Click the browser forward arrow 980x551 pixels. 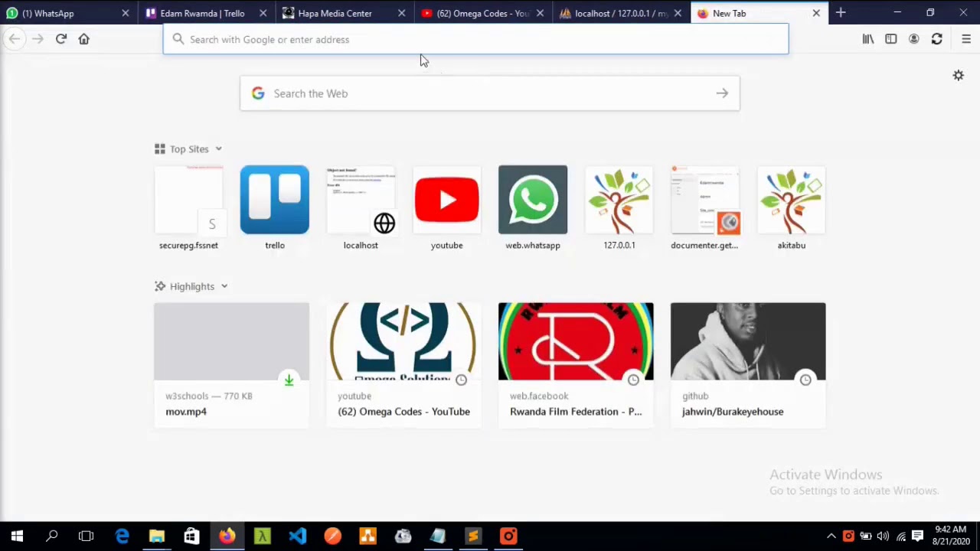(x=38, y=39)
